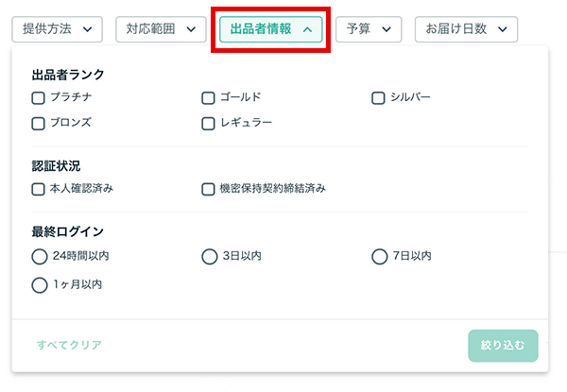
Task: Open the 予算 filter dropdown
Action: pyautogui.click(x=369, y=29)
